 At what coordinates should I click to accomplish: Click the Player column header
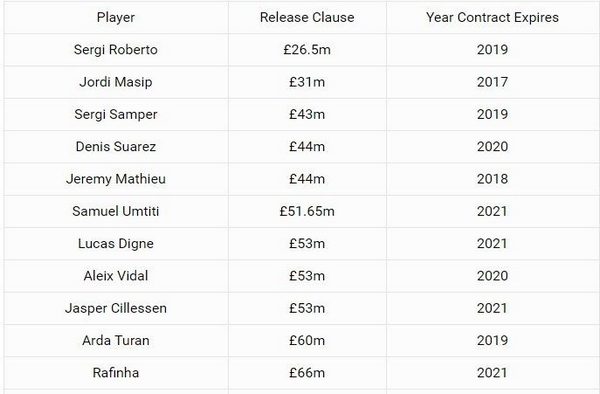(x=116, y=18)
